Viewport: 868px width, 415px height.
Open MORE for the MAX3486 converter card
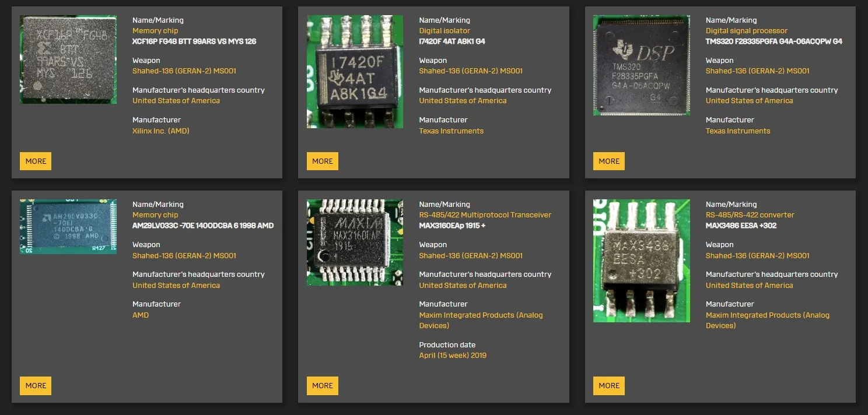tap(608, 386)
